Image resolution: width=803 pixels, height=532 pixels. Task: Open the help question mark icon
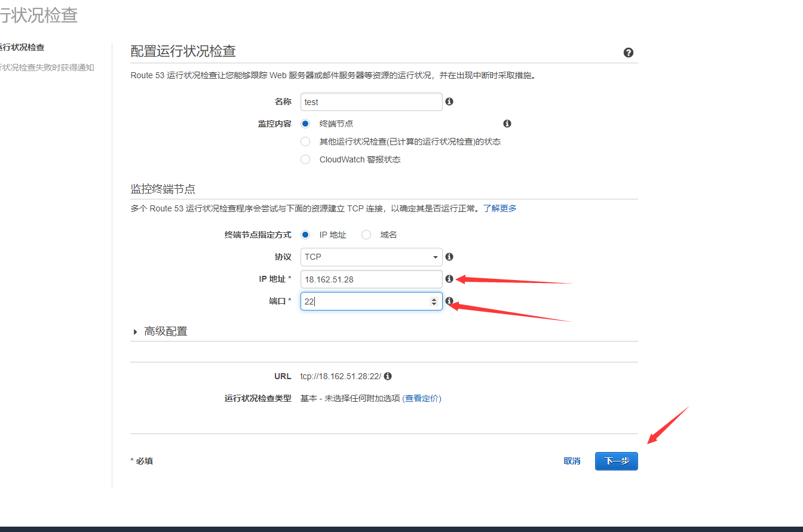[628, 53]
